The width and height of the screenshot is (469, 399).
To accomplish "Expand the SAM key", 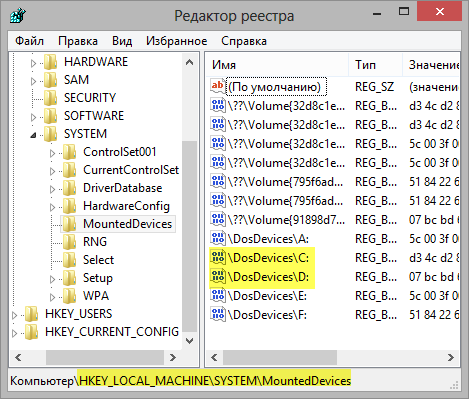I will click(x=33, y=81).
